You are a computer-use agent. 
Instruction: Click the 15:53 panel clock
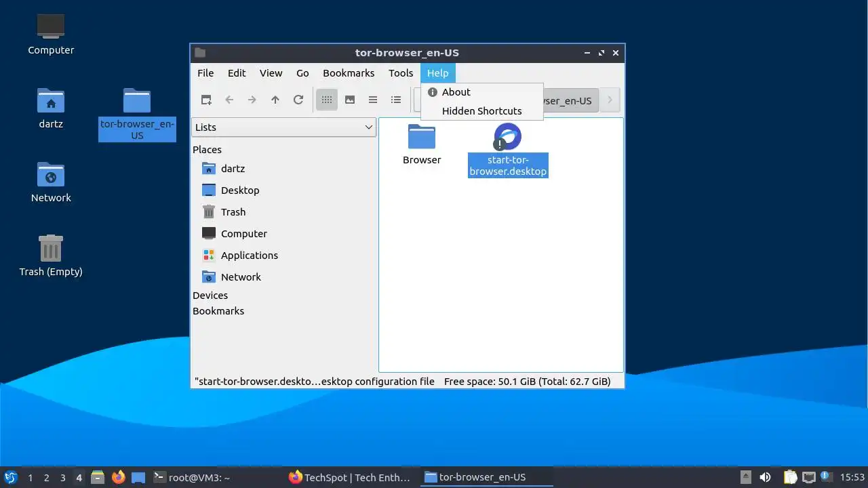tap(852, 477)
